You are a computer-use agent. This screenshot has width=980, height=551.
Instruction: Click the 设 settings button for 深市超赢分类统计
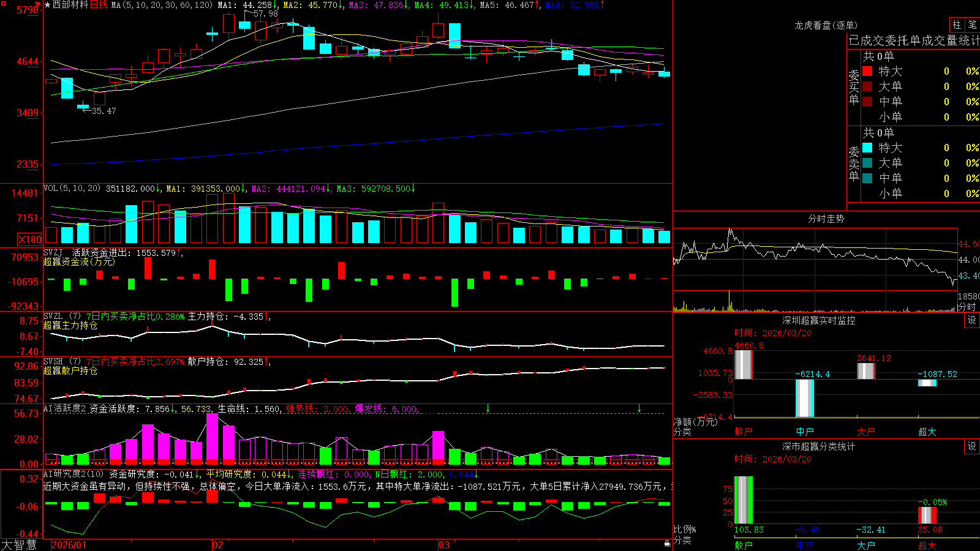tap(971, 446)
